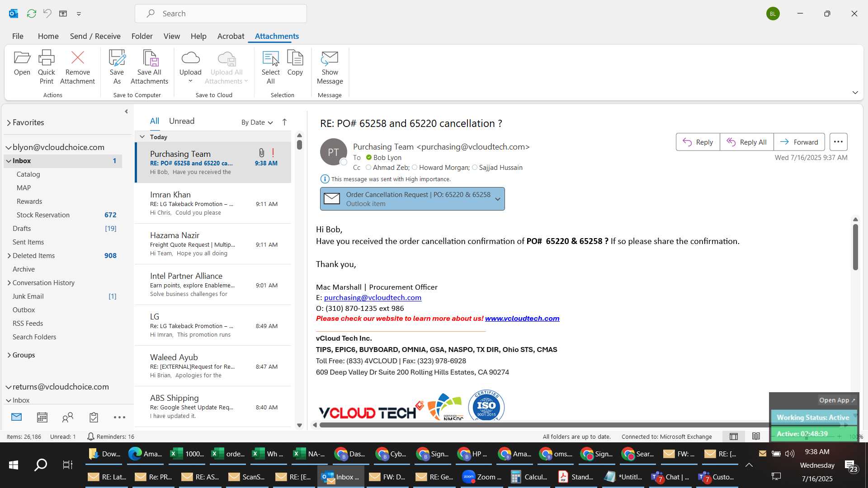Open Customize Quick Access Toolbar dropdown
Image resolution: width=868 pixels, height=488 pixels.
point(79,14)
